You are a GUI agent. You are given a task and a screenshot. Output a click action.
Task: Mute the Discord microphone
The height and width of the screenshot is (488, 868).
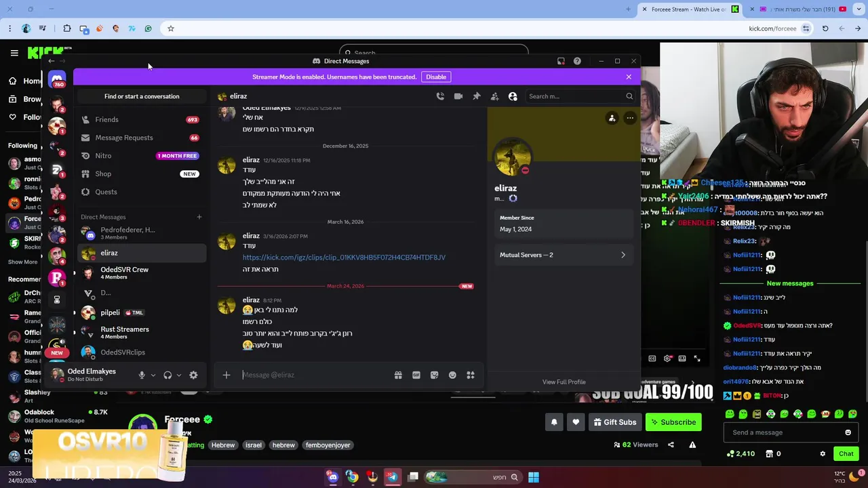point(142,375)
